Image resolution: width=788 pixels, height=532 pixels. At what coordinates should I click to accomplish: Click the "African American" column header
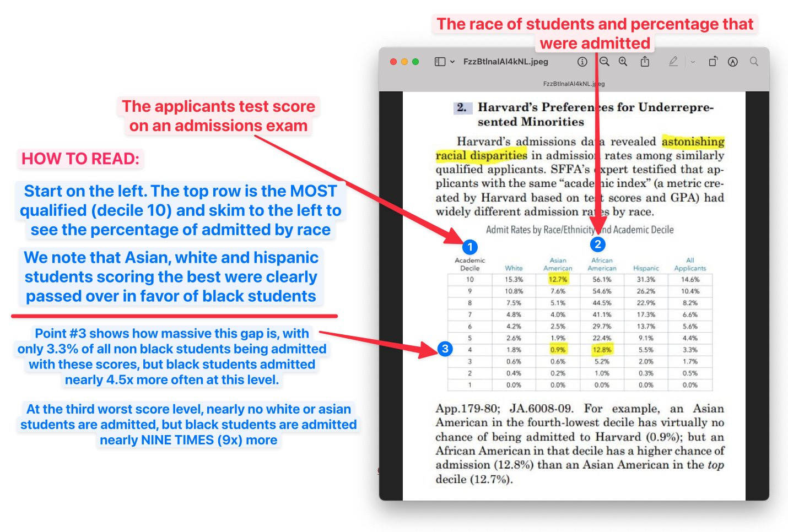[x=602, y=264]
